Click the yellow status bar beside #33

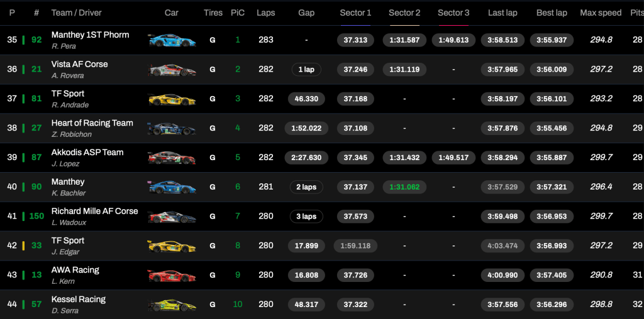[23, 246]
